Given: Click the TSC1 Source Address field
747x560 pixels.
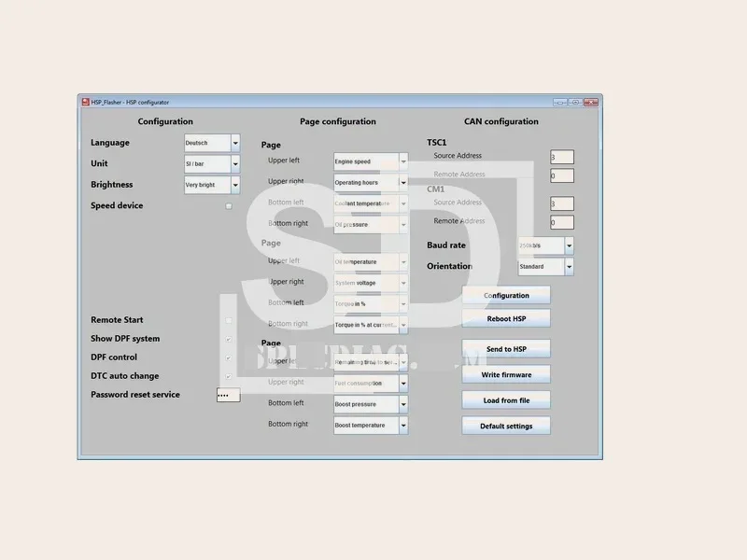Looking at the screenshot, I should click(562, 157).
